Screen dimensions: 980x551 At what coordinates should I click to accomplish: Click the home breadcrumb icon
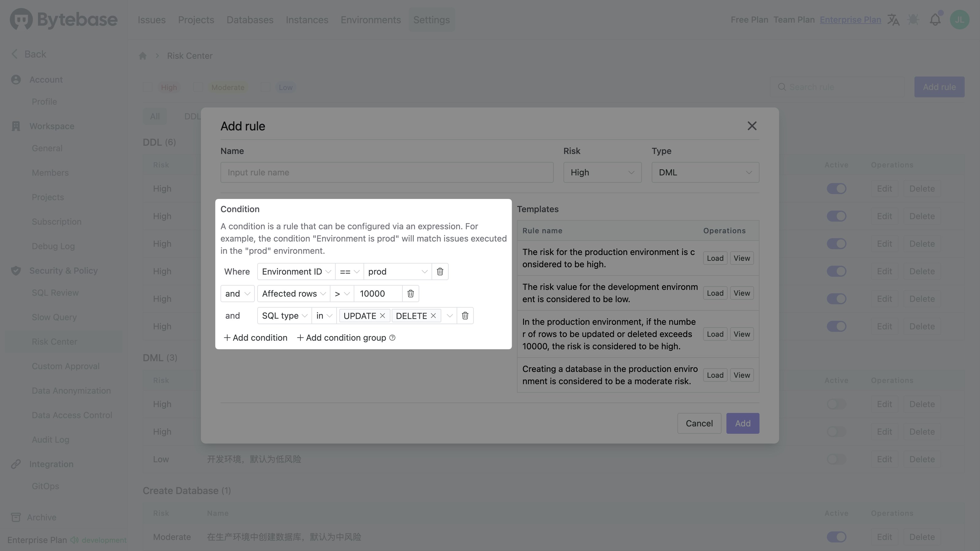tap(143, 56)
